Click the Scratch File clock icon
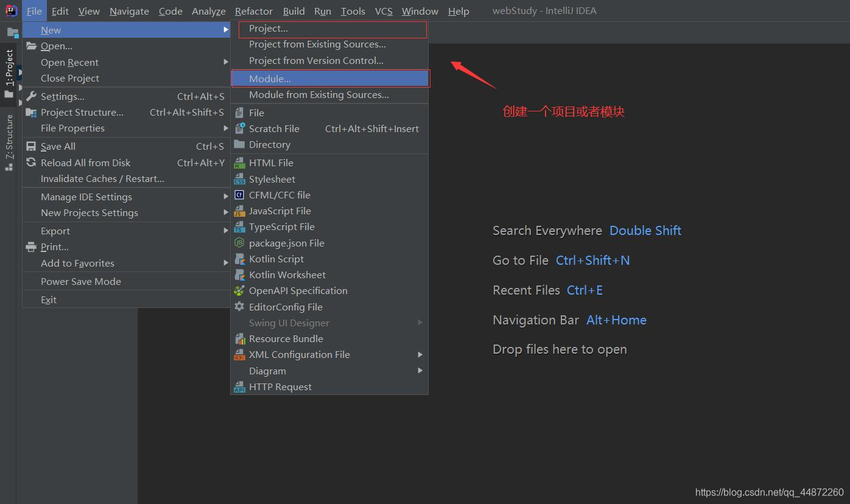This screenshot has height=504, width=850. click(239, 128)
